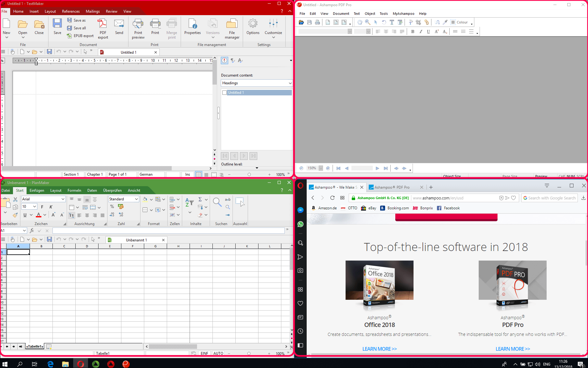Adjust TextMaker zoom slider

coord(249,174)
